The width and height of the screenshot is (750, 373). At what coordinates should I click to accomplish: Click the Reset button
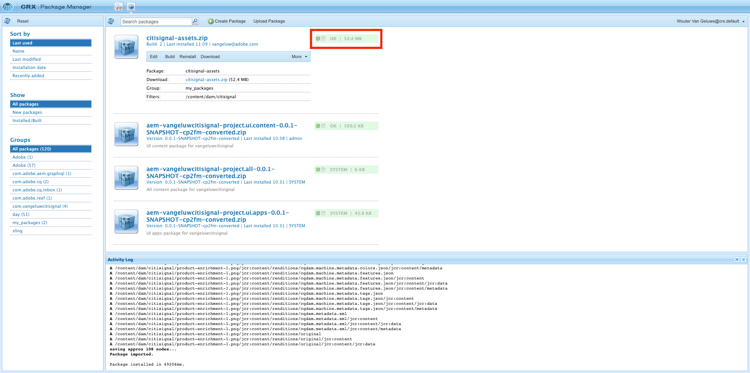[23, 22]
